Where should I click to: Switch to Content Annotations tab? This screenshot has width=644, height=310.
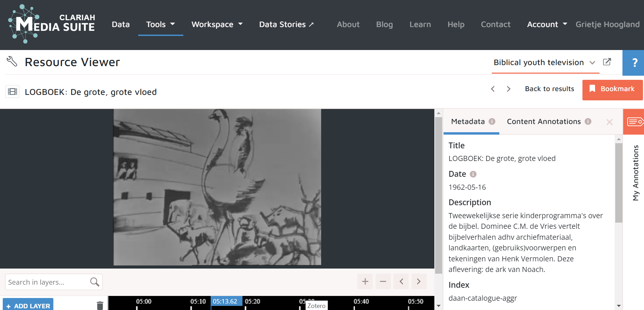[544, 122]
